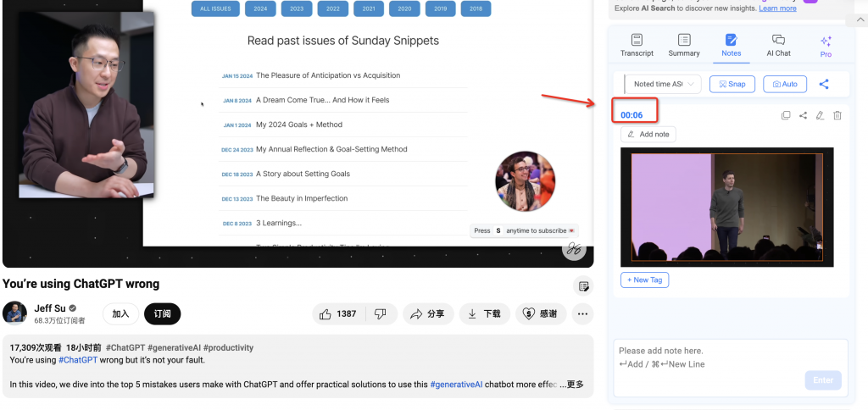This screenshot has height=410, width=868.
Task: Click the Add note button
Action: coord(648,134)
